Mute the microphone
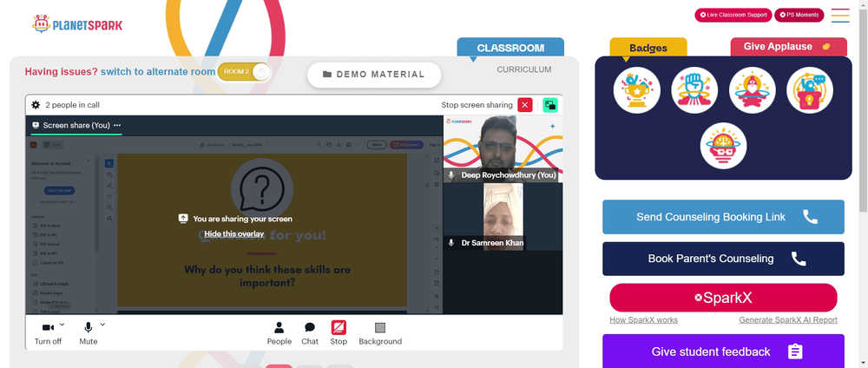The width and height of the screenshot is (868, 368). (x=88, y=333)
